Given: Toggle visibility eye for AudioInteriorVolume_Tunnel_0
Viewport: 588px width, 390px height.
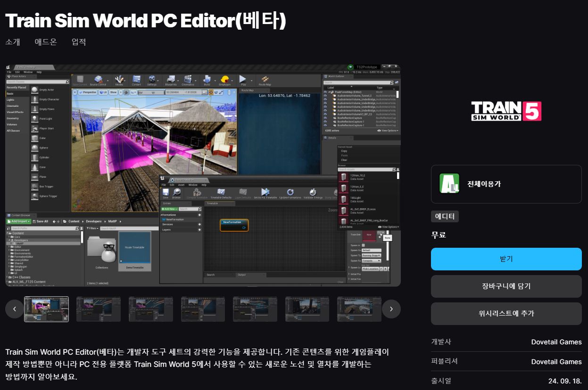Looking at the screenshot, I should 325,96.
